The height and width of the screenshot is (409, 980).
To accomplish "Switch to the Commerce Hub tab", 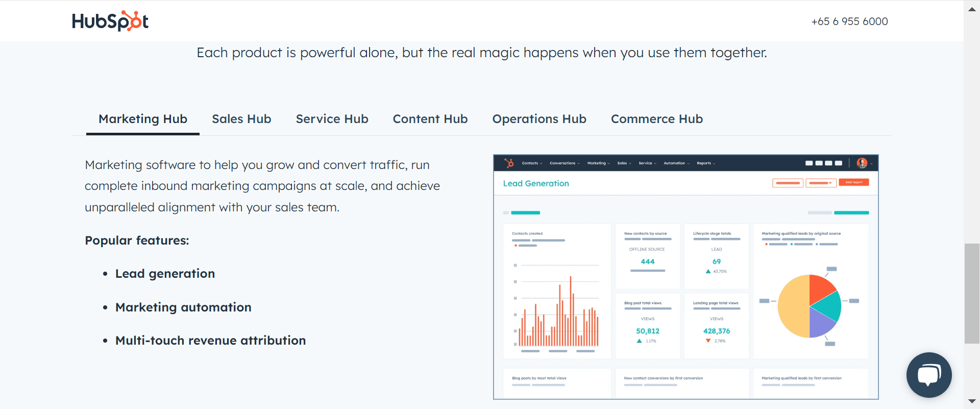I will pos(657,119).
